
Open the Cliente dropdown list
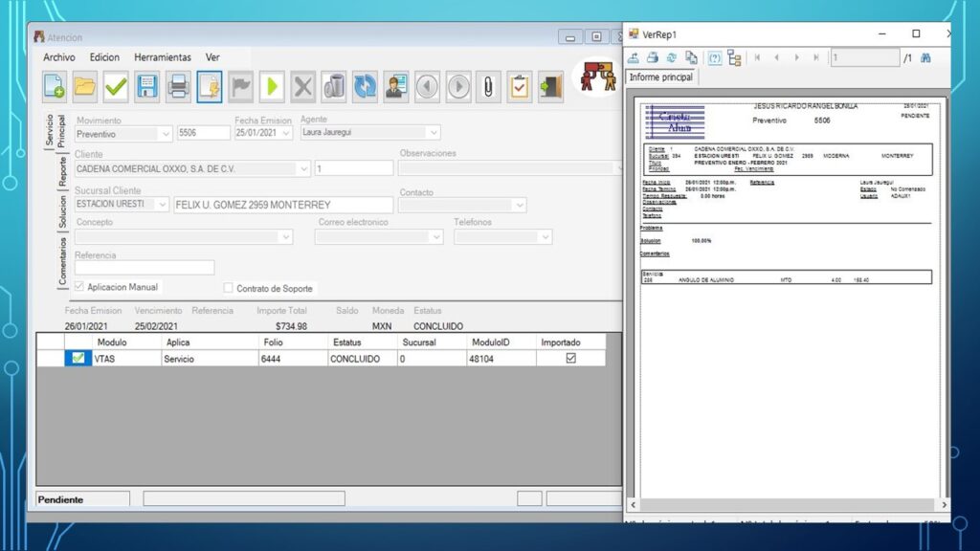click(x=304, y=168)
